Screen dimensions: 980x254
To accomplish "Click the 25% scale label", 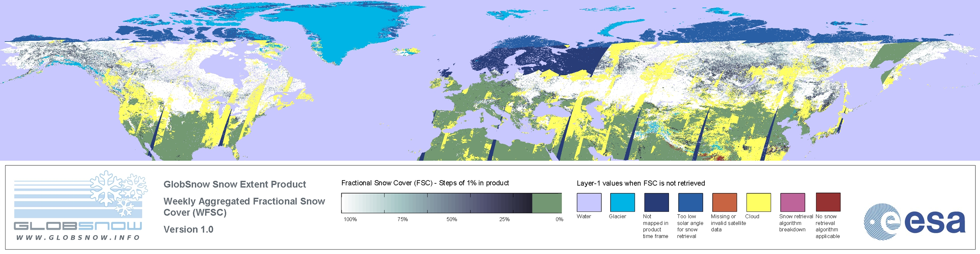I will point(504,219).
